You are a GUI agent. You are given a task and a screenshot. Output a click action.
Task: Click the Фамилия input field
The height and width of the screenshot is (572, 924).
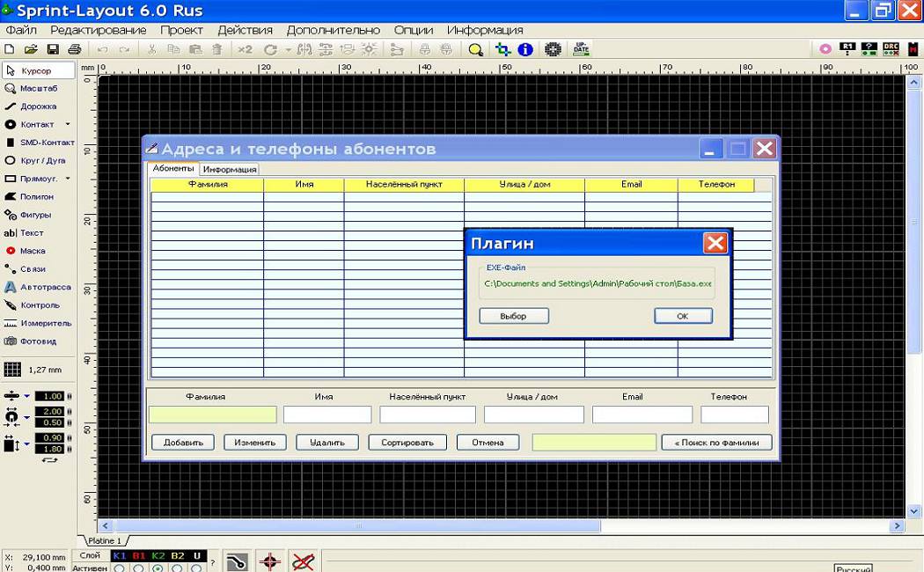click(x=212, y=414)
